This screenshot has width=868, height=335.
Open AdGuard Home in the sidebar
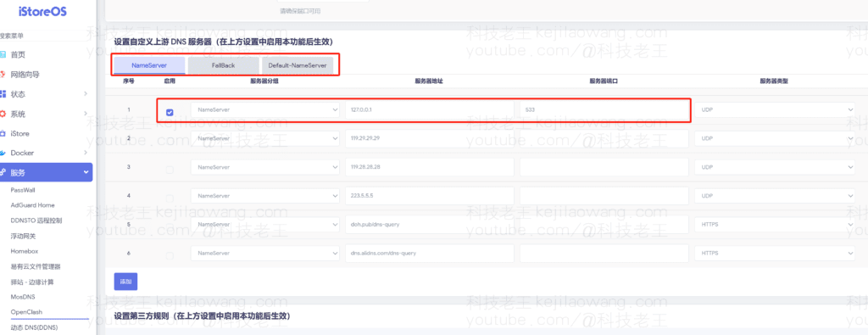(33, 205)
